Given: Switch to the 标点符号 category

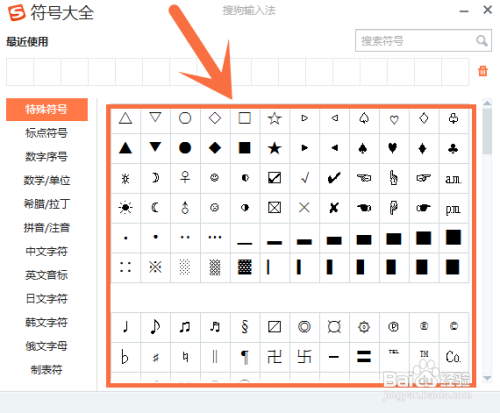Looking at the screenshot, I should [47, 133].
